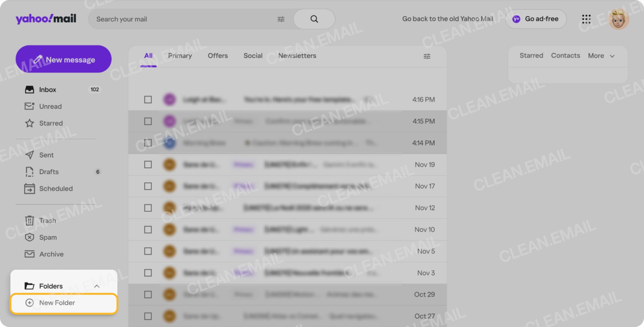
Task: Click the Sent paper plane icon
Action: coord(30,155)
